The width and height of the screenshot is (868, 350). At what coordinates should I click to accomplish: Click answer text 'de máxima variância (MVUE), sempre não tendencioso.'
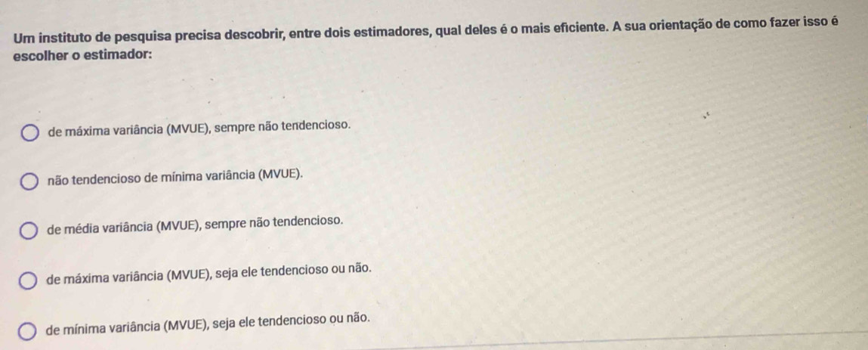(x=200, y=129)
